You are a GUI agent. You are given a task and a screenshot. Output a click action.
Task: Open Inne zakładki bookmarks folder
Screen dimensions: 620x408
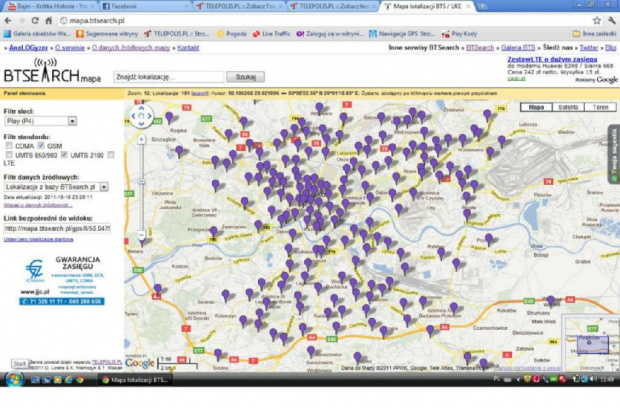point(594,34)
